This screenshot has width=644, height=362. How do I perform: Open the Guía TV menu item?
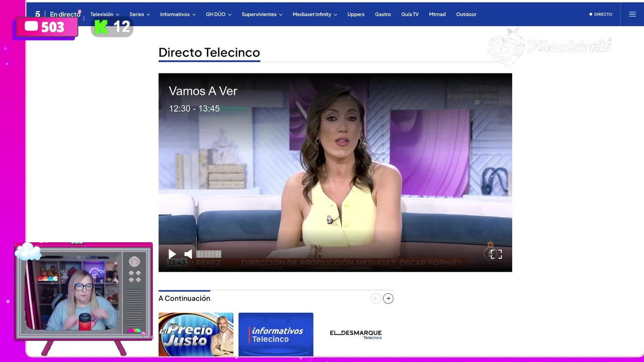pos(410,14)
